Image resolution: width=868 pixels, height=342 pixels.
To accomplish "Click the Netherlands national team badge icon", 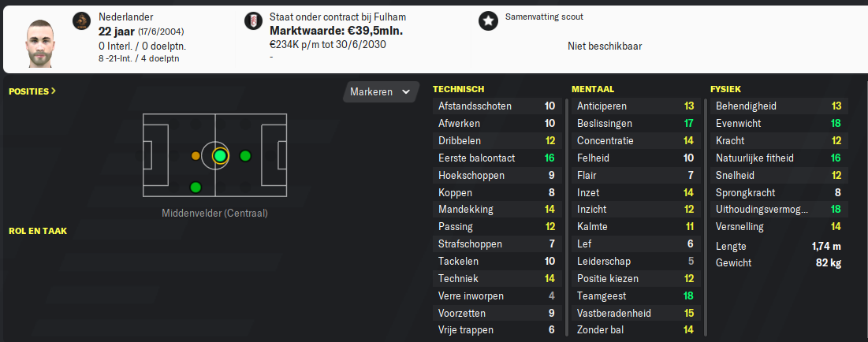I will [81, 21].
